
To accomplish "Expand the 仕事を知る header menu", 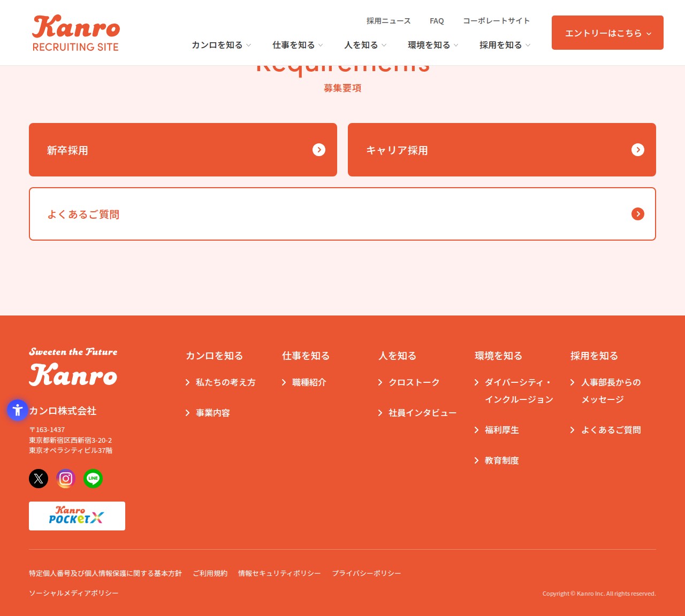I will [x=298, y=45].
